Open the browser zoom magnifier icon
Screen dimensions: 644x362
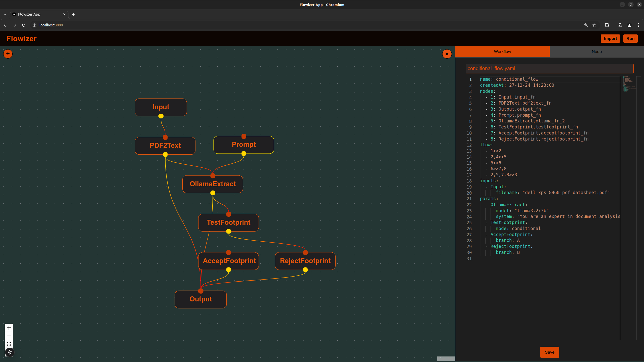(x=586, y=25)
